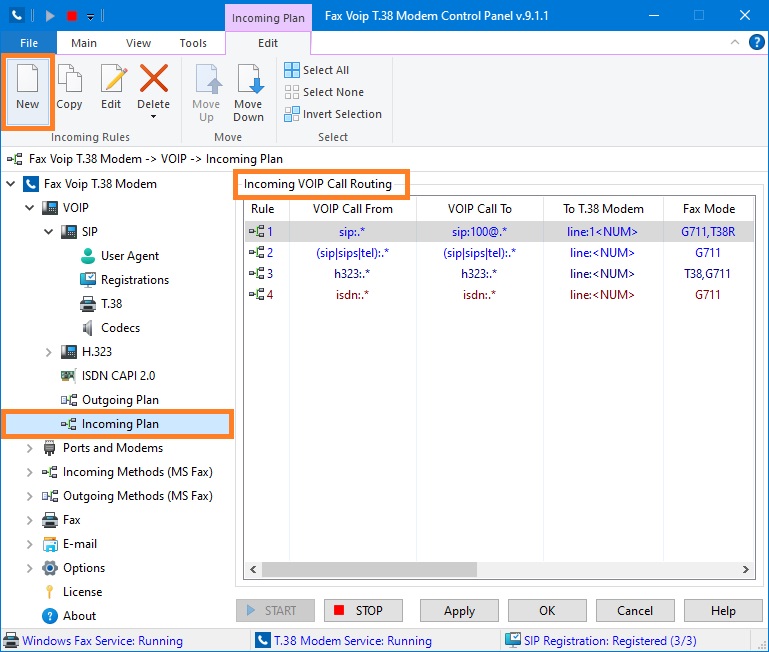Viewport: 769px width, 652px height.
Task: Select Incoming Plan in the tree
Action: click(118, 424)
